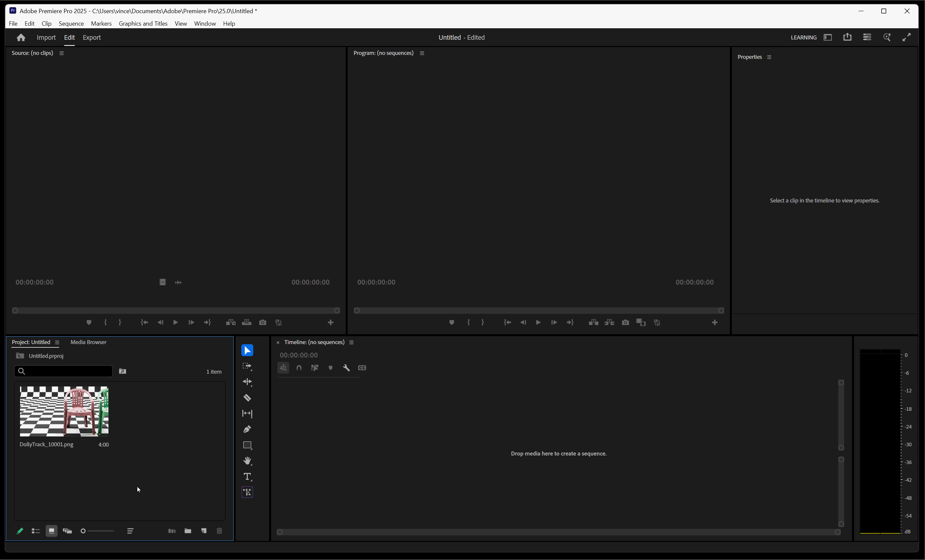Add a marker in the Program monitor
Viewport: 925px width, 560px height.
tap(451, 322)
